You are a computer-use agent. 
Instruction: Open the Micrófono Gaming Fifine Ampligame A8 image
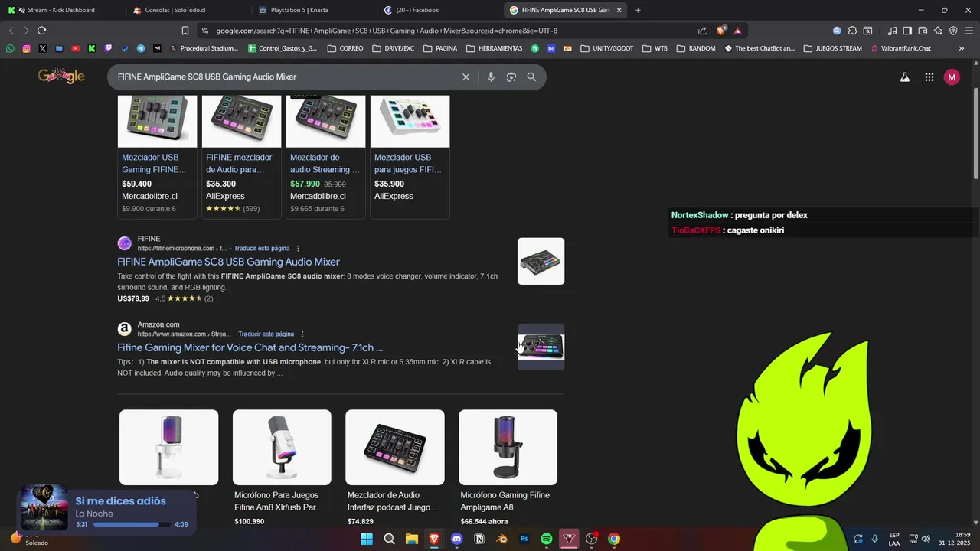(508, 447)
